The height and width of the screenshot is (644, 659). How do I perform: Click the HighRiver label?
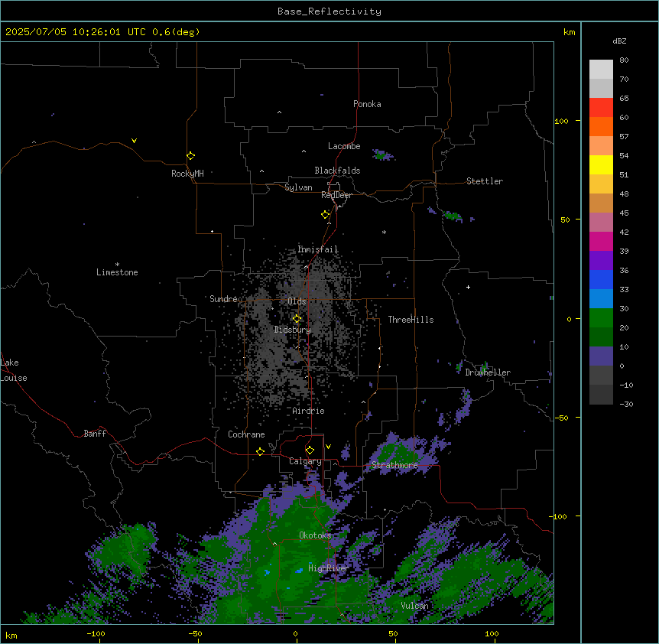tap(329, 568)
